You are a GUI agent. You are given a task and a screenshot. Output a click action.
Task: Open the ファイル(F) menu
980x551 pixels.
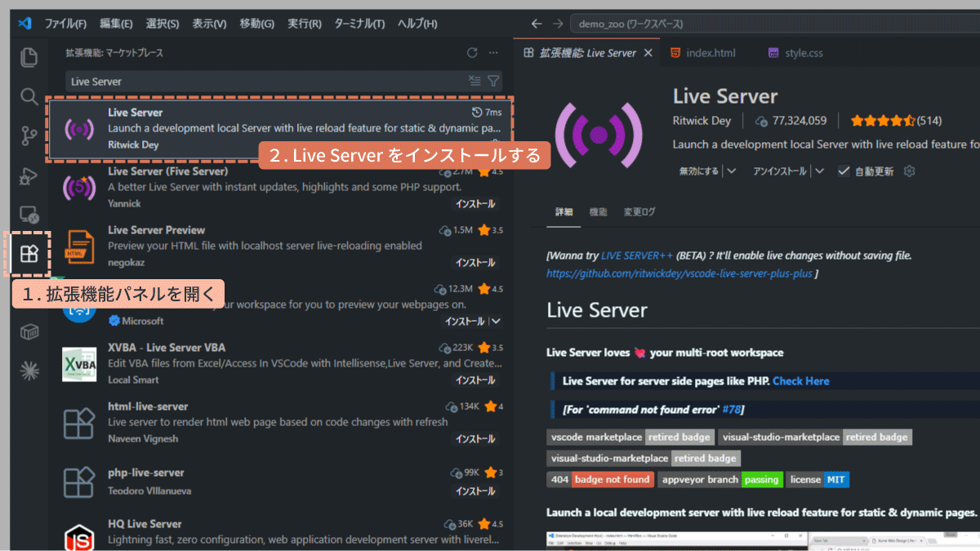pyautogui.click(x=67, y=24)
